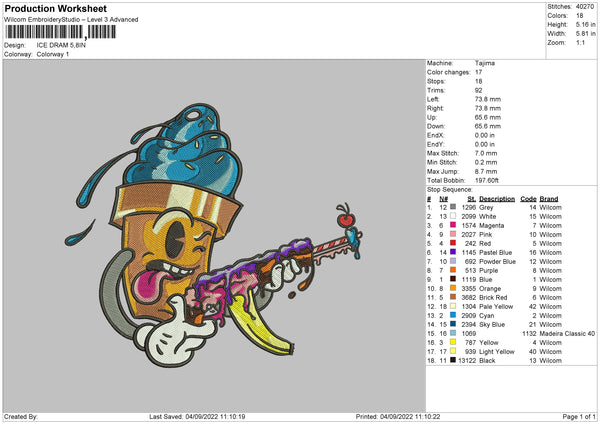This screenshot has width=600, height=424.
Task: Click the 'Colorway 1' value
Action: [53, 54]
